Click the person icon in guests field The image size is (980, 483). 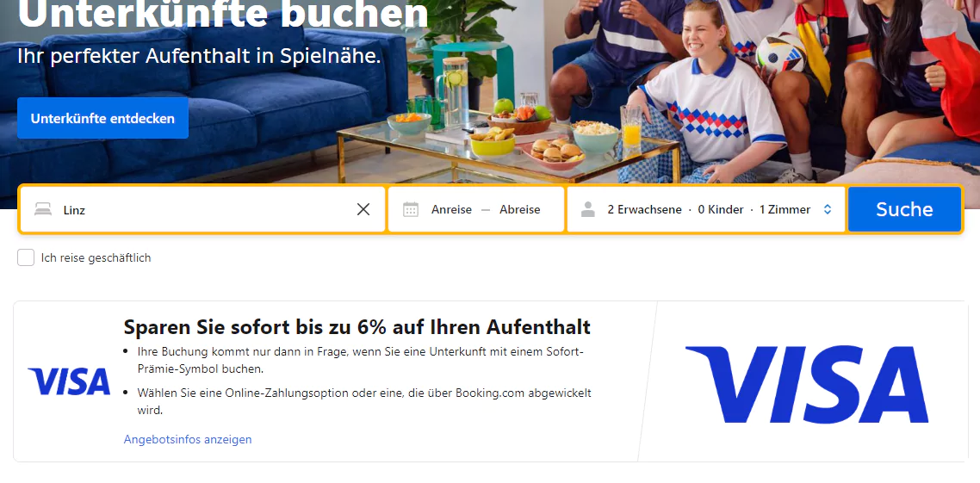coord(587,209)
